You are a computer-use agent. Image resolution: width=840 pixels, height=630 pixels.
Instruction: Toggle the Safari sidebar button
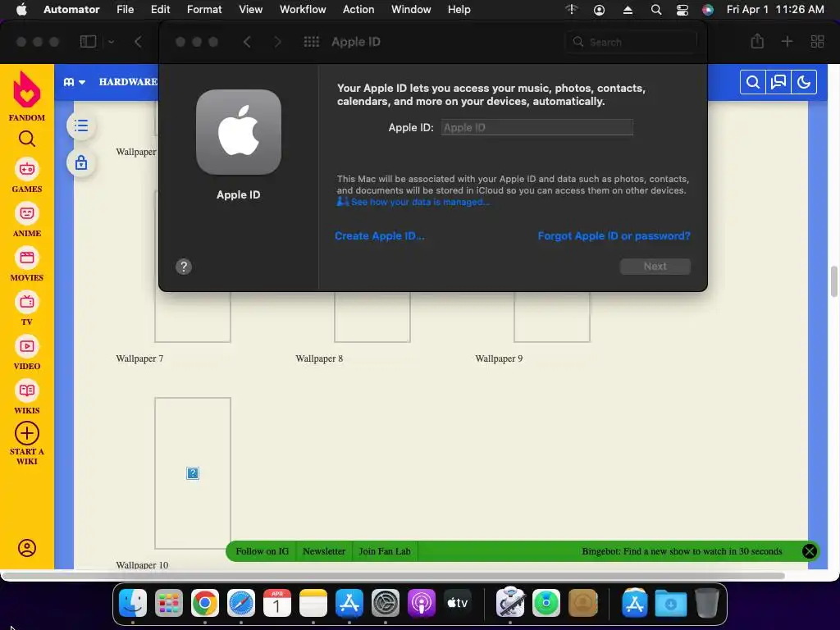click(88, 42)
